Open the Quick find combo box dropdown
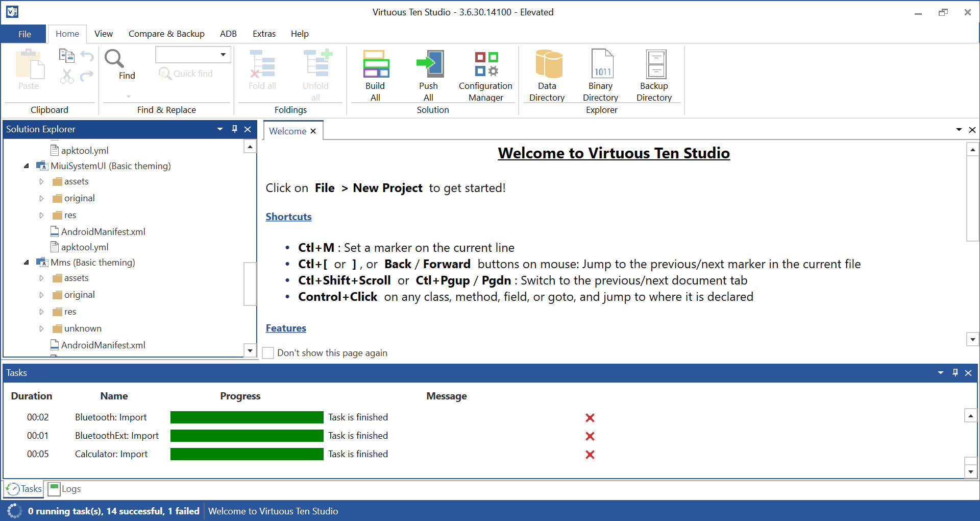Image resolution: width=980 pixels, height=521 pixels. pyautogui.click(x=223, y=55)
